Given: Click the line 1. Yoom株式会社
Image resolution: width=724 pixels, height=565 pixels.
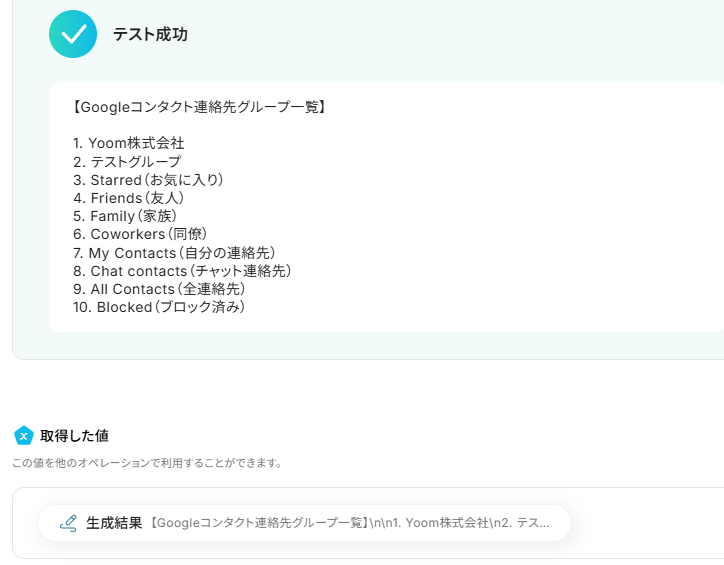Looking at the screenshot, I should point(129,143).
